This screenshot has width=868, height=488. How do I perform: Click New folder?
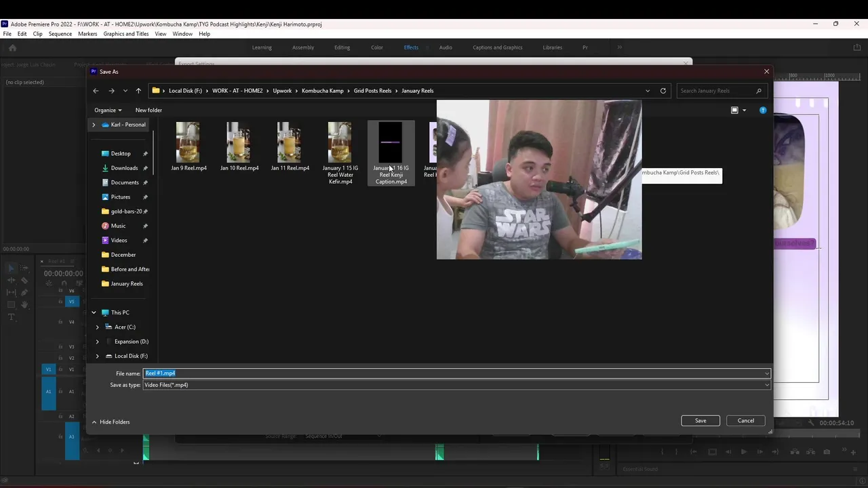pos(149,110)
